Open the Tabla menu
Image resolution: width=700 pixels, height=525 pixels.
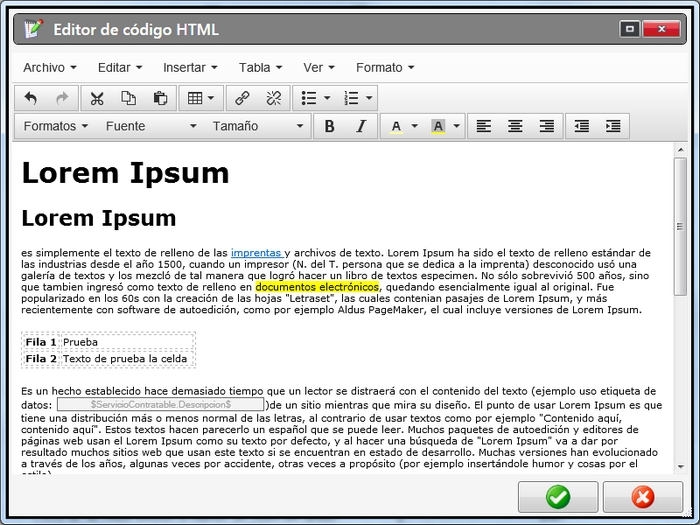coord(260,67)
